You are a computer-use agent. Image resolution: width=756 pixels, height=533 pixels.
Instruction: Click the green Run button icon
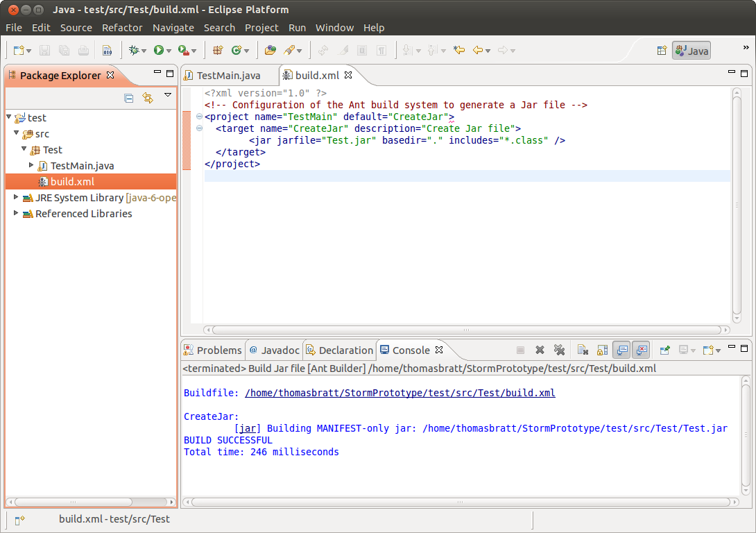click(159, 50)
